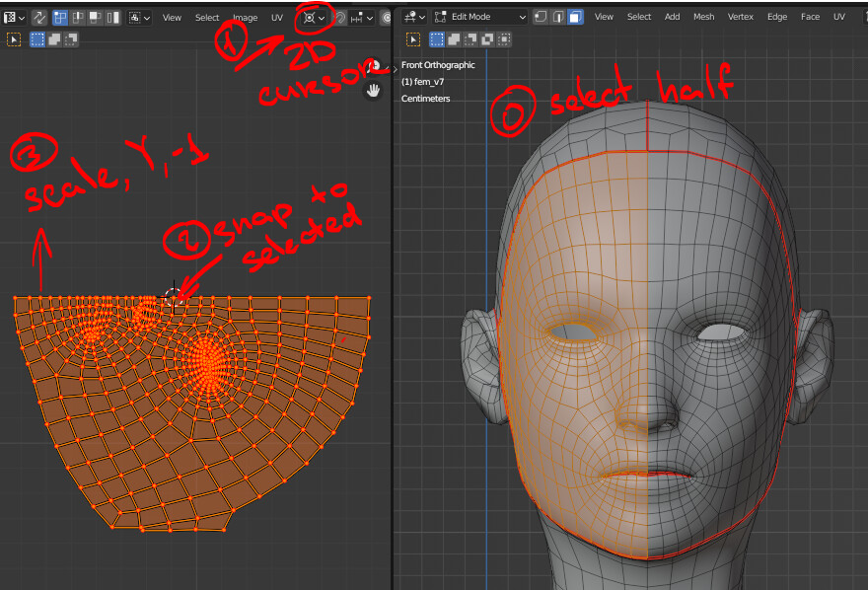Enable UV vertex selection mode
The height and width of the screenshot is (590, 868).
(x=60, y=18)
